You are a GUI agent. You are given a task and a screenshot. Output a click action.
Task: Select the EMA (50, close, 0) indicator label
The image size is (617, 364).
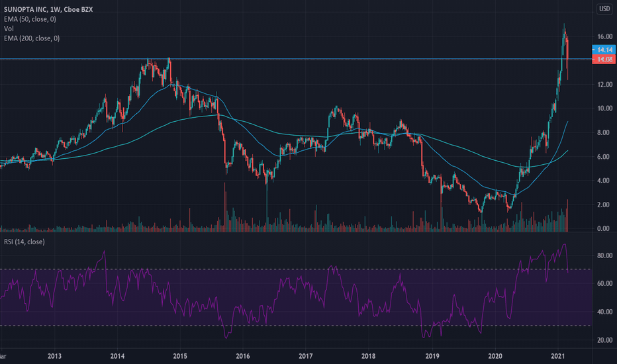pos(30,19)
